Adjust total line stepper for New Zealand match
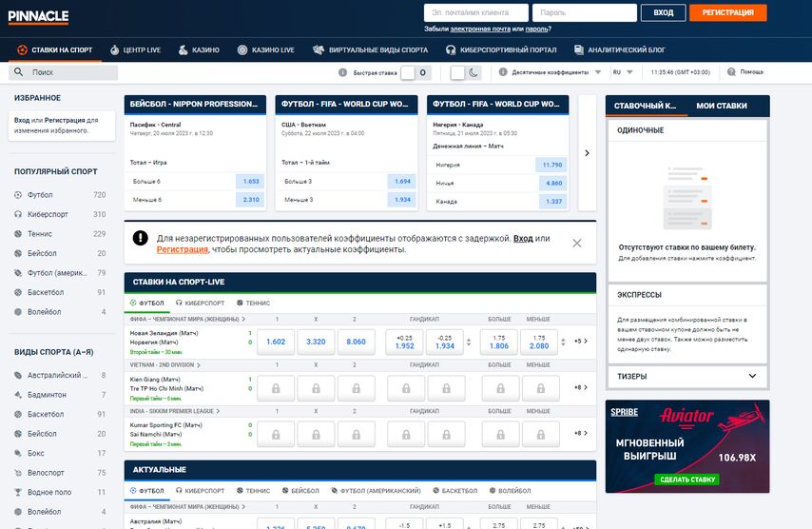 click(x=563, y=342)
